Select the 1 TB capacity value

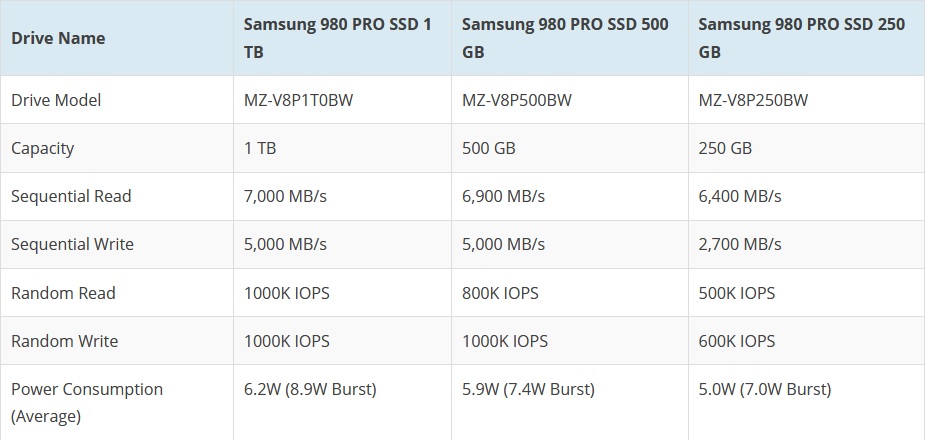pyautogui.click(x=260, y=148)
